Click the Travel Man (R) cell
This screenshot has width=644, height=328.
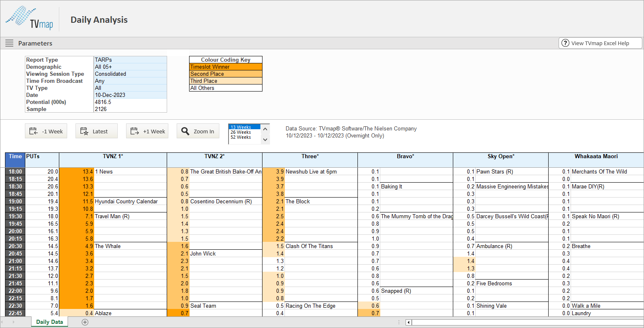(130, 216)
